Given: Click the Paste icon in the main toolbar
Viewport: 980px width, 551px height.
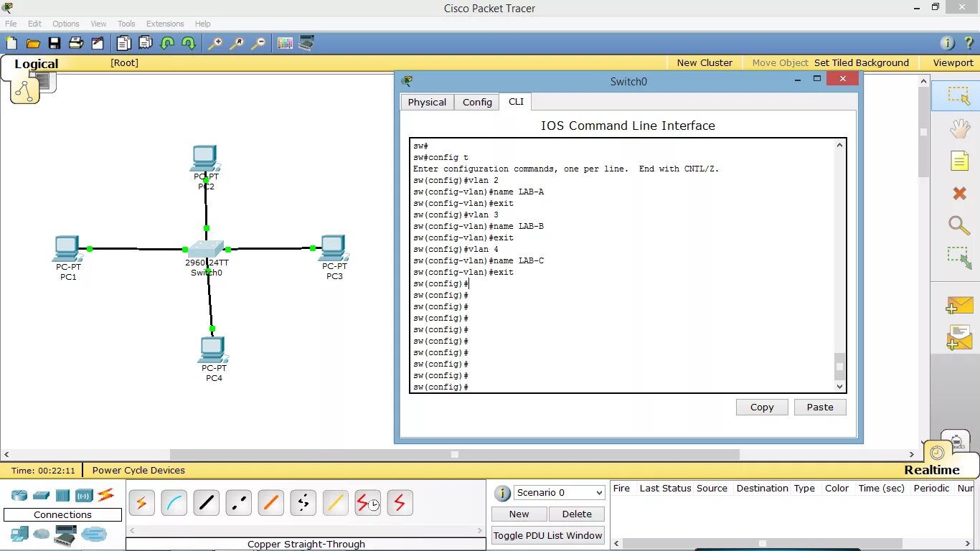Looking at the screenshot, I should pyautogui.click(x=146, y=43).
